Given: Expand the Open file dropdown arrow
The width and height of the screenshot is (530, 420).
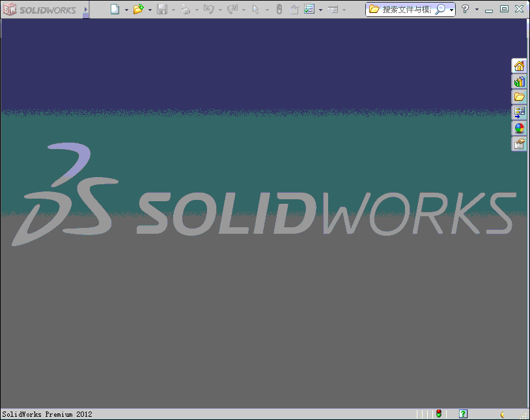Looking at the screenshot, I should (x=150, y=10).
